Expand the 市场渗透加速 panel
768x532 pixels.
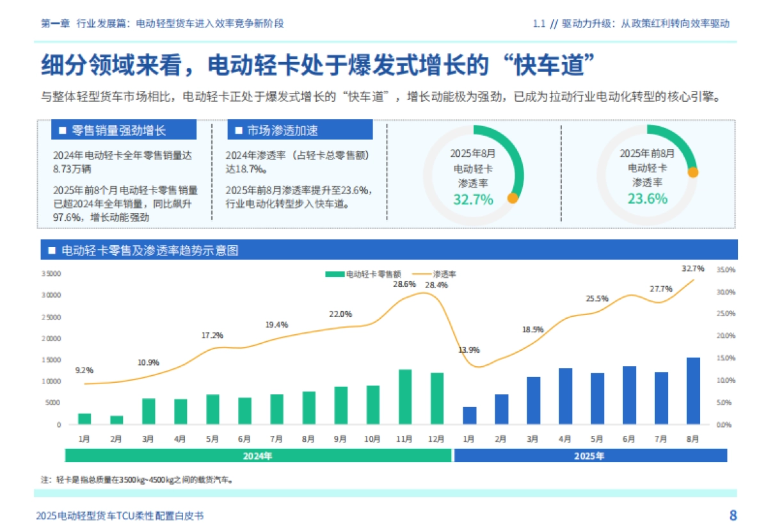pyautogui.click(x=282, y=130)
